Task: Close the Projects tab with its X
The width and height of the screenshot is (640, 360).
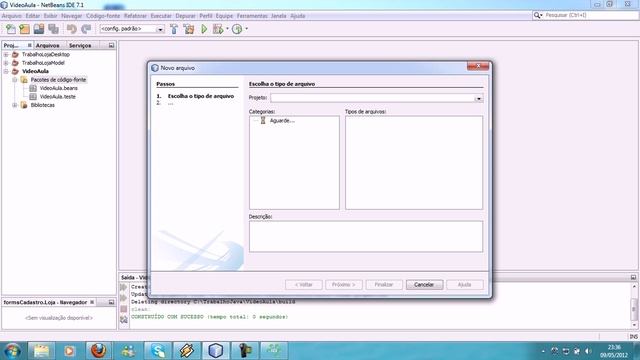Action: (x=29, y=45)
